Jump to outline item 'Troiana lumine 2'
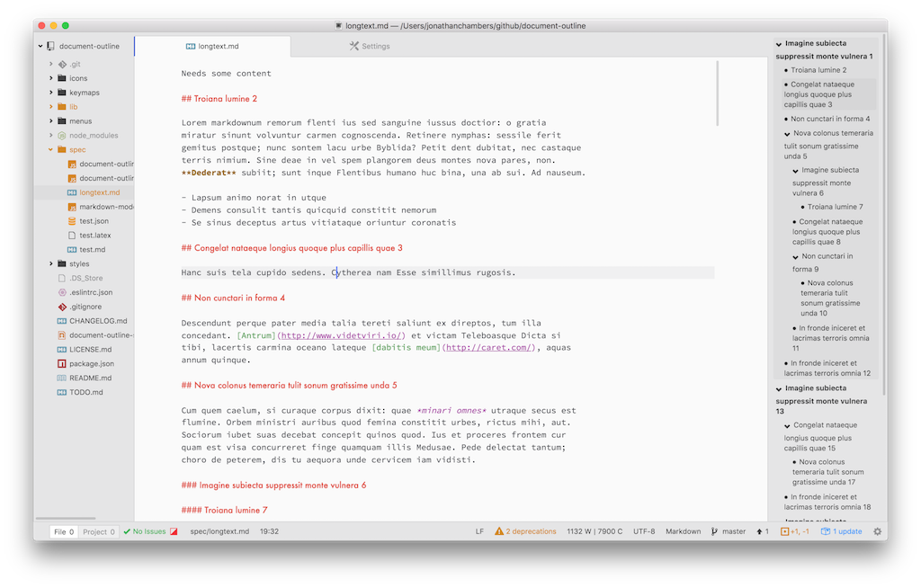The width and height of the screenshot is (921, 588). pyautogui.click(x=818, y=70)
